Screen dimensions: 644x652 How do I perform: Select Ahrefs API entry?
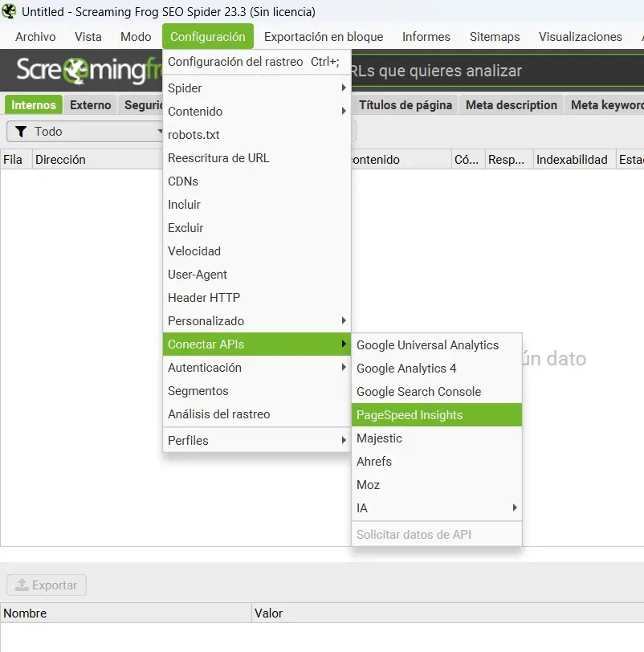tap(437, 462)
